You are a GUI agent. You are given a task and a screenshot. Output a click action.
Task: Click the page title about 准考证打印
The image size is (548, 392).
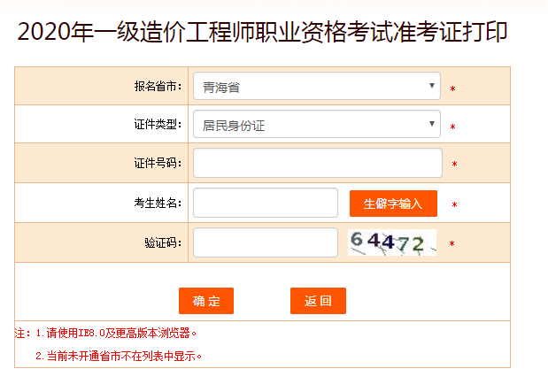point(262,33)
